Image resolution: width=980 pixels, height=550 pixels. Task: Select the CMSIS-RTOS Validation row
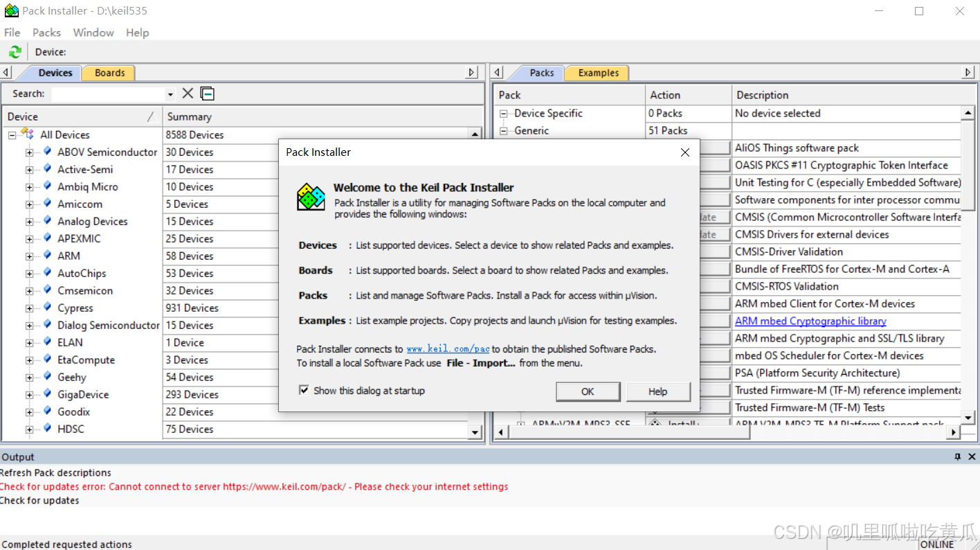[x=847, y=286]
